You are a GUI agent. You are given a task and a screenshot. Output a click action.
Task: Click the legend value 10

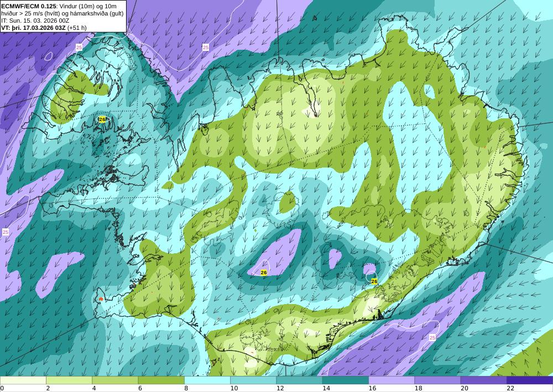click(234, 389)
